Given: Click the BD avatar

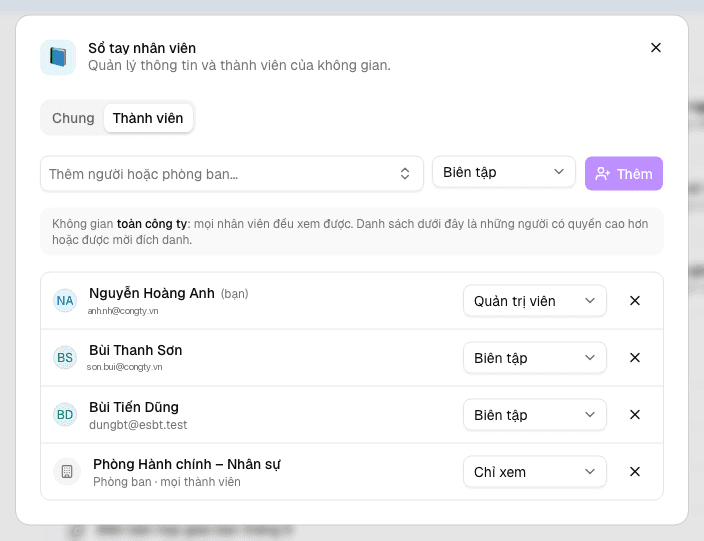Looking at the screenshot, I should coord(65,415).
